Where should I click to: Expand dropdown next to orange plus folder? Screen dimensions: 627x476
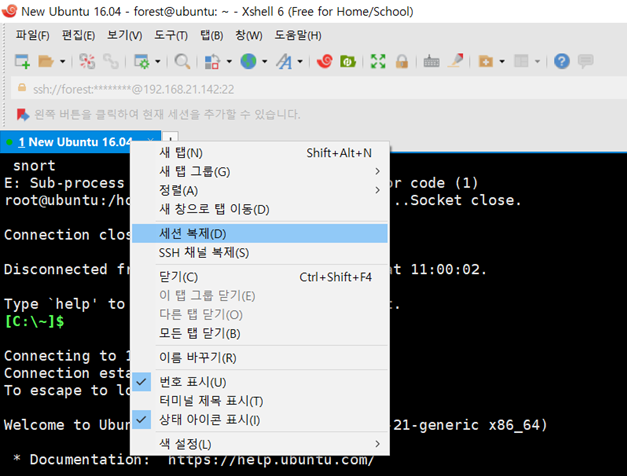point(502,62)
